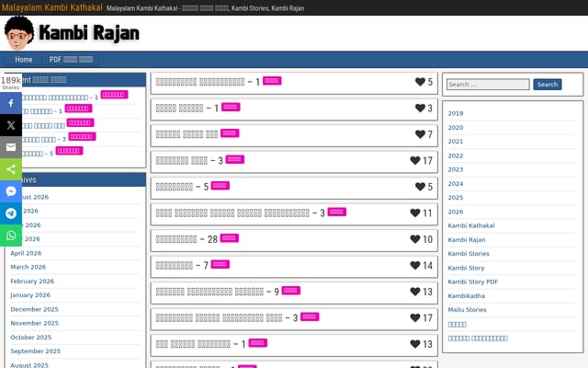The image size is (588, 368).
Task: Open the 2020 category link
Action: point(456,128)
